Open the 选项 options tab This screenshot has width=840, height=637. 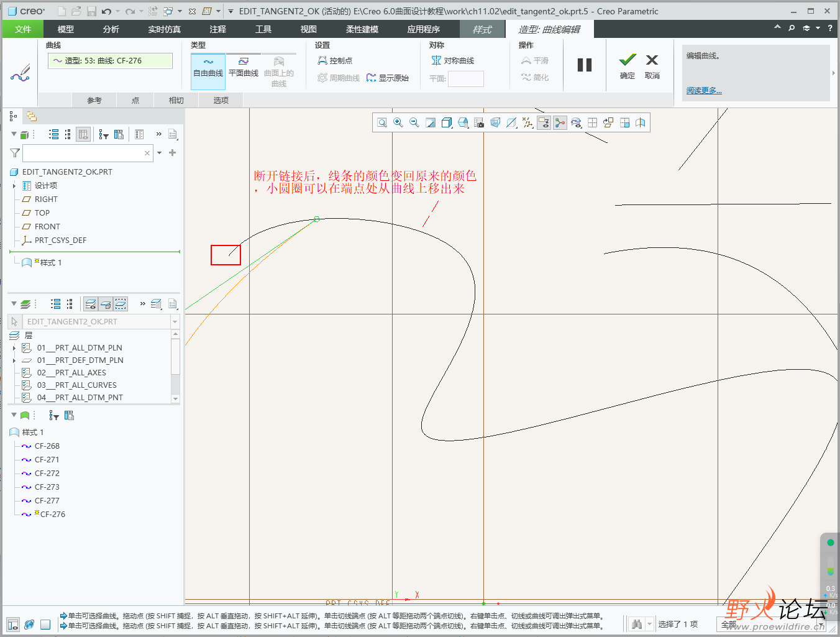click(221, 100)
